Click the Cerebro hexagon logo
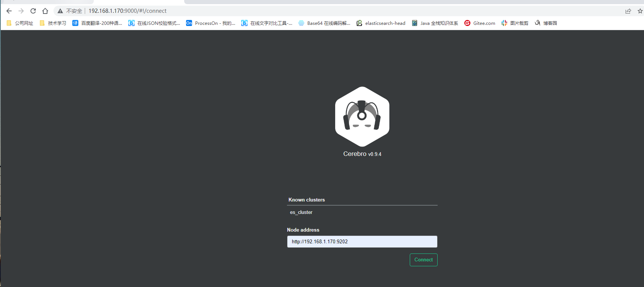This screenshot has height=287, width=644. coord(362,116)
